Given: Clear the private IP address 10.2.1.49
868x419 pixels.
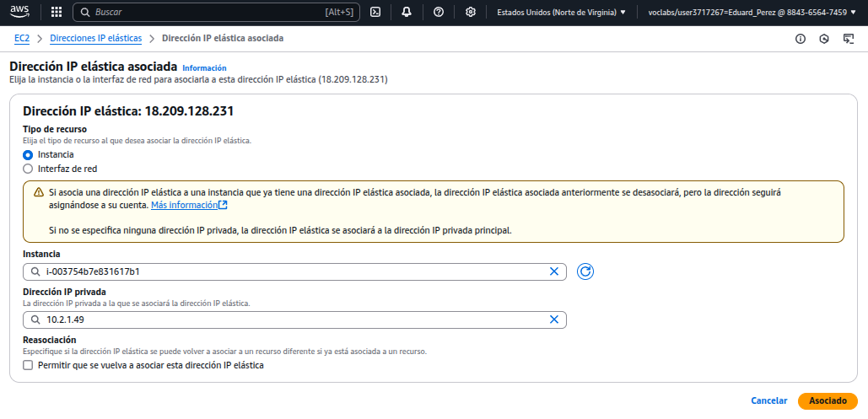Looking at the screenshot, I should pyautogui.click(x=554, y=320).
